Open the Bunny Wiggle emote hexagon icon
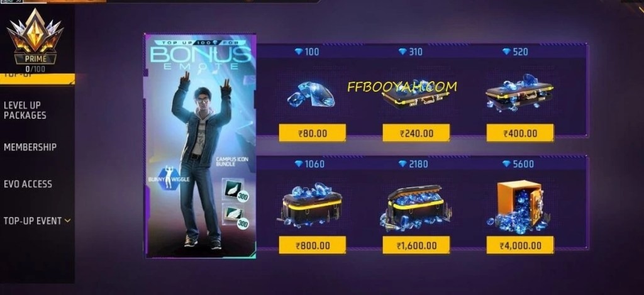 tap(168, 178)
